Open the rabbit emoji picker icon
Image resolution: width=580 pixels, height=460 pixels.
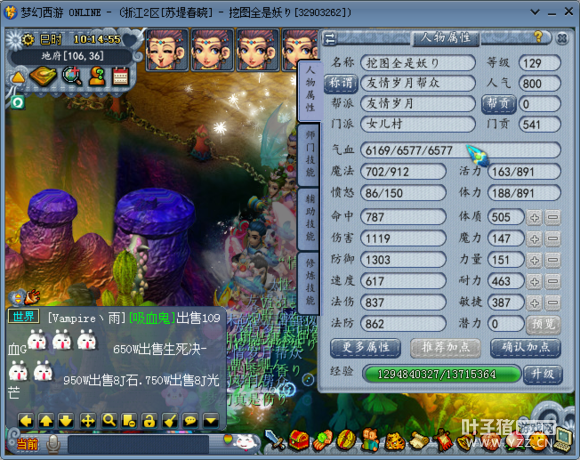point(246,442)
